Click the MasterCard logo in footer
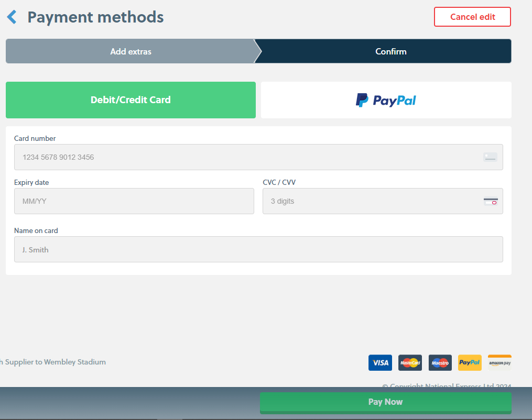The image size is (532, 420). click(x=410, y=362)
